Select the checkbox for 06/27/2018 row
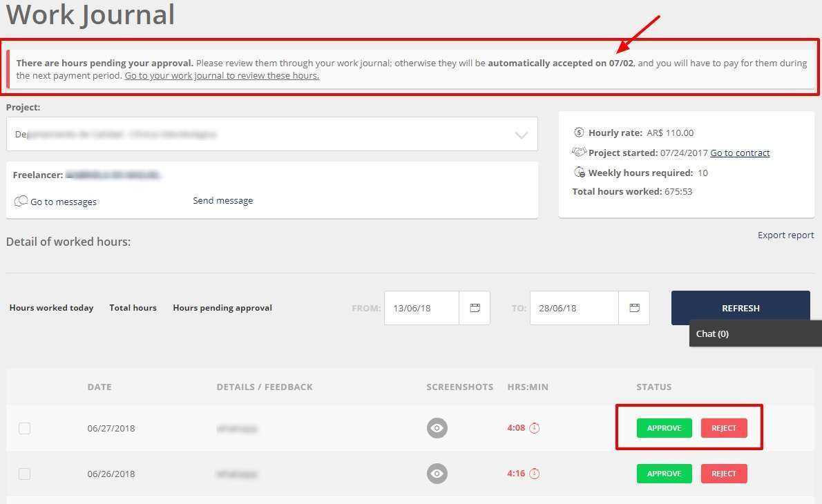Screen dimensions: 822x504 (25, 428)
